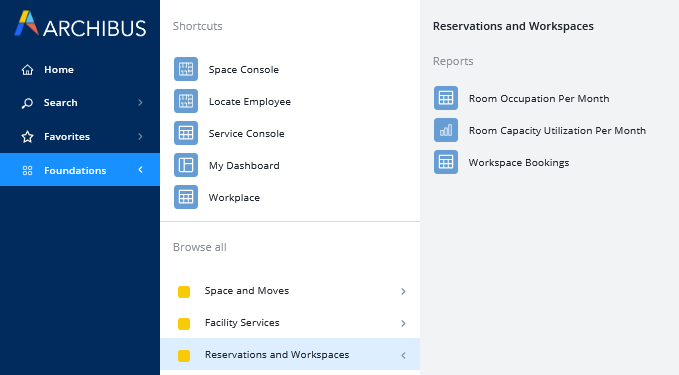Click the Home house icon
Screen dimensions: 679x375
(x=27, y=70)
